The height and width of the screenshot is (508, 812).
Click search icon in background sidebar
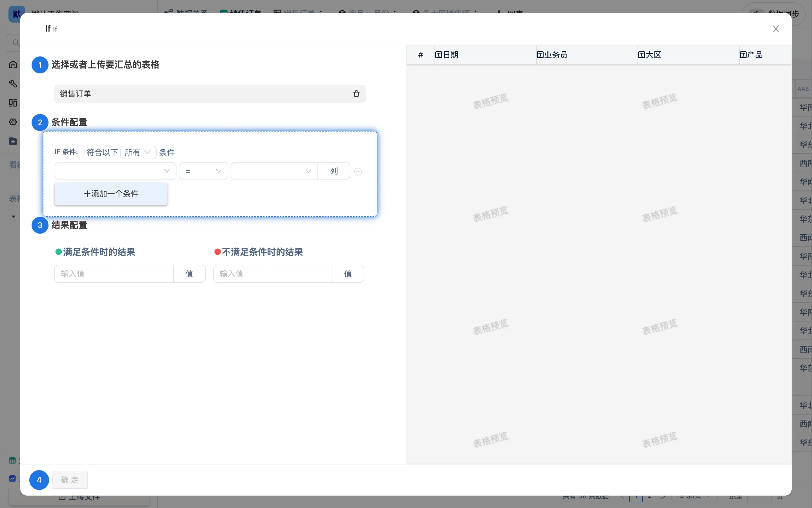pos(16,43)
